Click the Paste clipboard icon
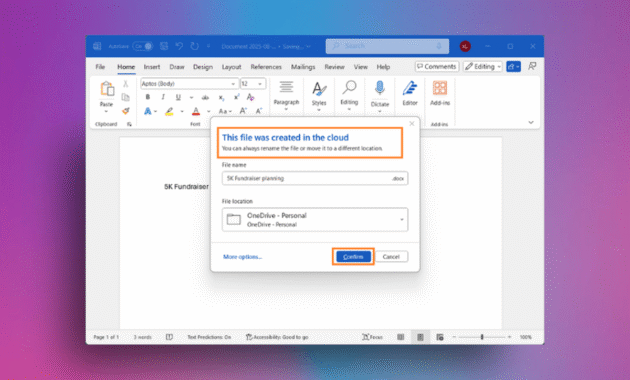 click(107, 88)
